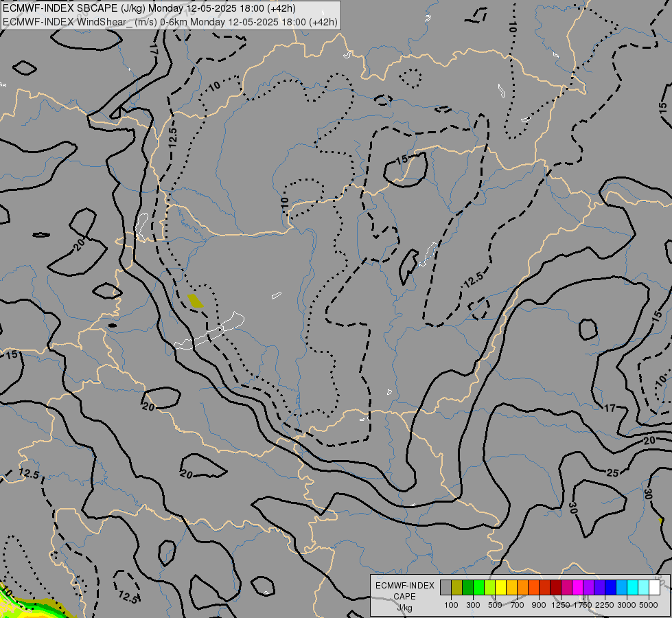Select the '500' legend value
Image resolution: width=672 pixels, height=618 pixels.
coord(495,605)
